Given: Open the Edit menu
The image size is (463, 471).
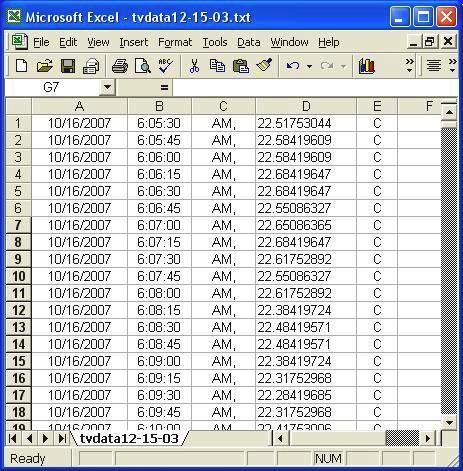Looking at the screenshot, I should click(x=68, y=42).
